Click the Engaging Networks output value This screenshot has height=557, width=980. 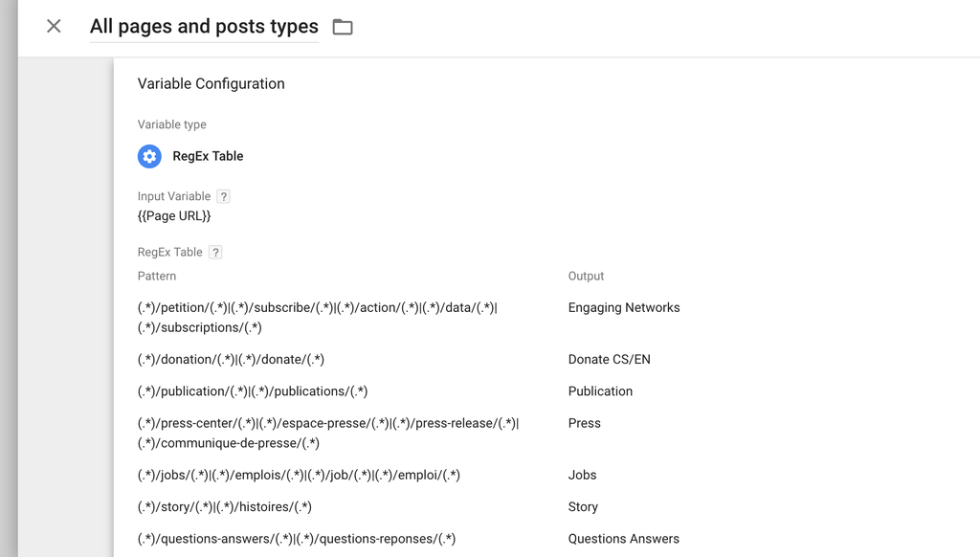(x=624, y=307)
